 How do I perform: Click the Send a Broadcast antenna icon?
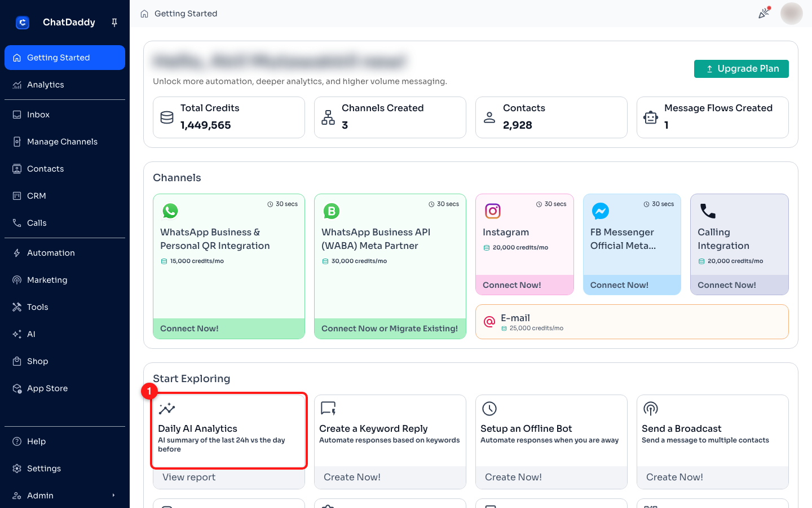tap(651, 408)
